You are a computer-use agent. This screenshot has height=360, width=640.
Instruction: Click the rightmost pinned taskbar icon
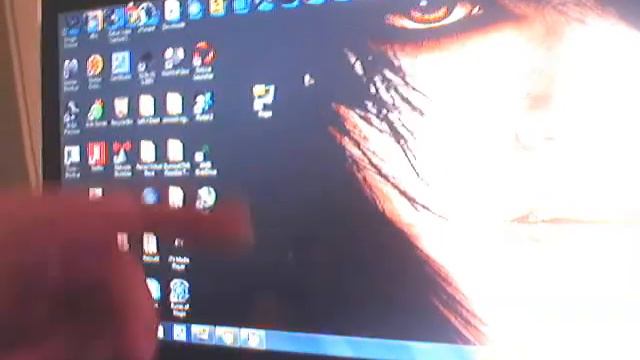(x=252, y=338)
